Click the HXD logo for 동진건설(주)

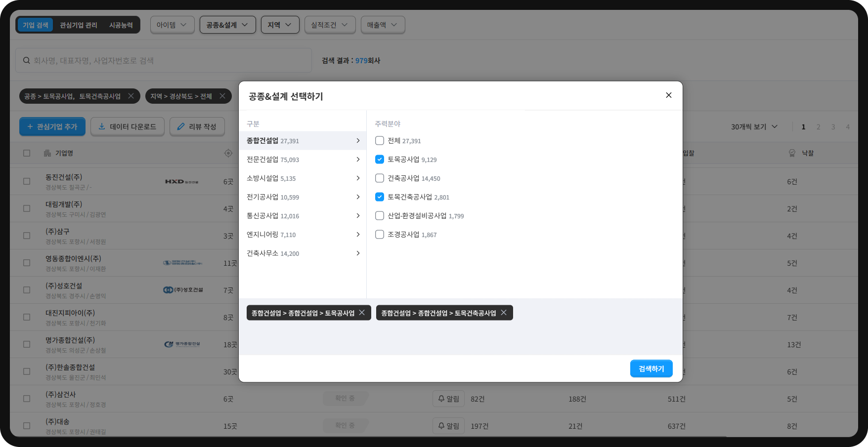coord(182,182)
